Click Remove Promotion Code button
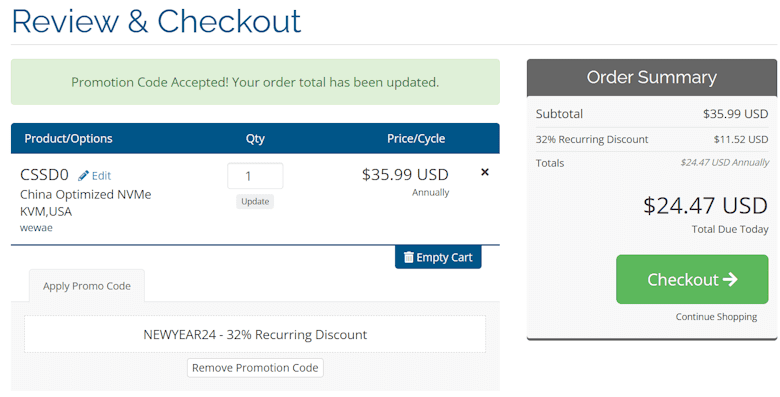Image resolution: width=780 pixels, height=397 pixels. 255,368
